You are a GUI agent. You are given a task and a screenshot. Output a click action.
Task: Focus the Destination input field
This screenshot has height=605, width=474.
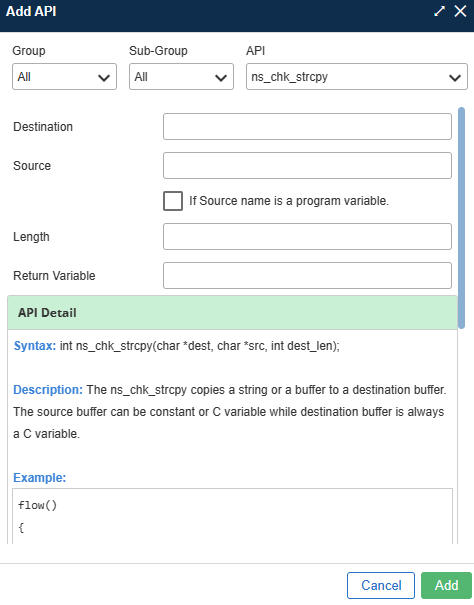point(307,127)
